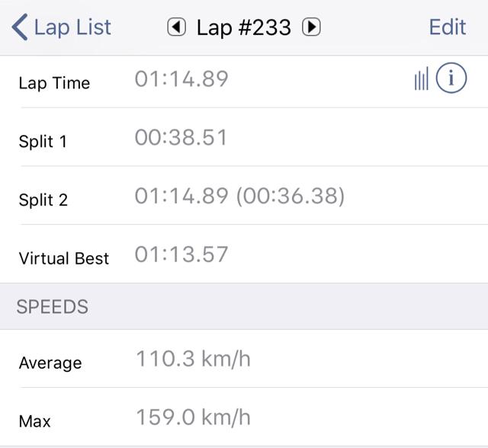The width and height of the screenshot is (488, 448).
Task: Open lap info circle icon
Action: tap(451, 78)
